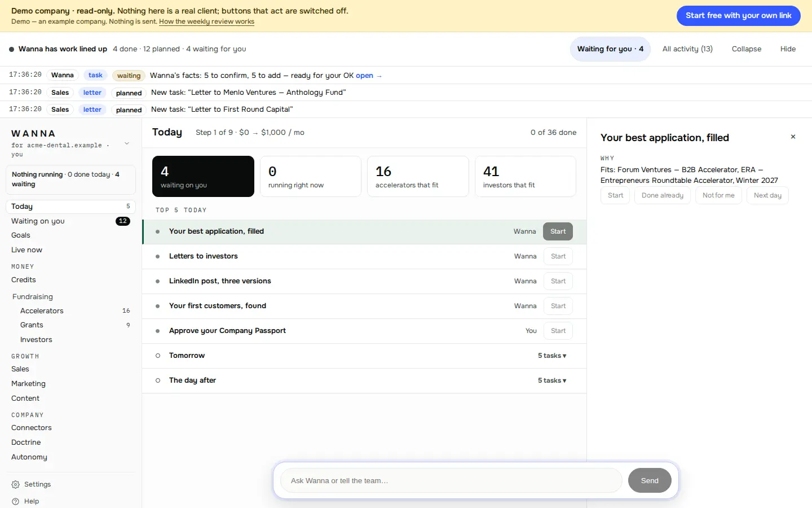Click 'Letter to First Round Capital' activity entry
The width and height of the screenshot is (812, 508).
tap(406, 110)
